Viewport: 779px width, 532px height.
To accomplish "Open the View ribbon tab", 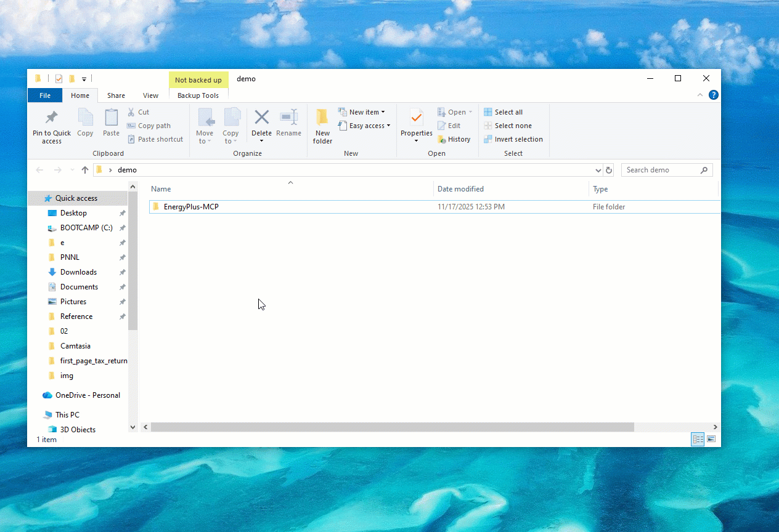I will click(150, 95).
